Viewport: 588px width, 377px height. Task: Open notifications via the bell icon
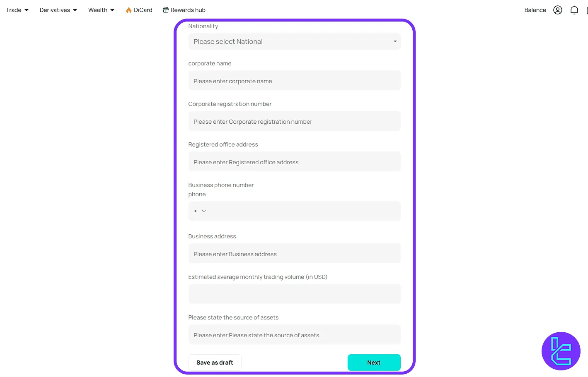[x=574, y=10]
